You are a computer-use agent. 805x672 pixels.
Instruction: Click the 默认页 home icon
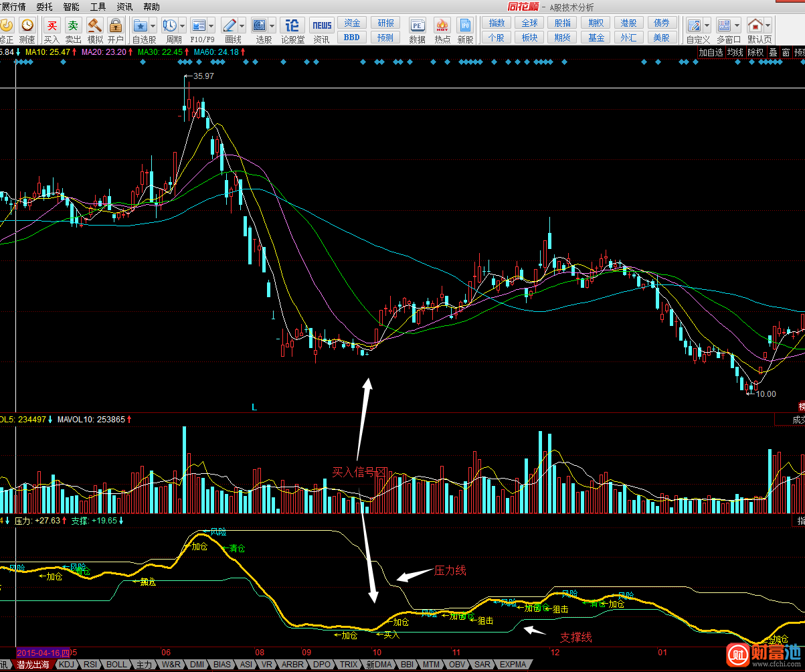755,25
